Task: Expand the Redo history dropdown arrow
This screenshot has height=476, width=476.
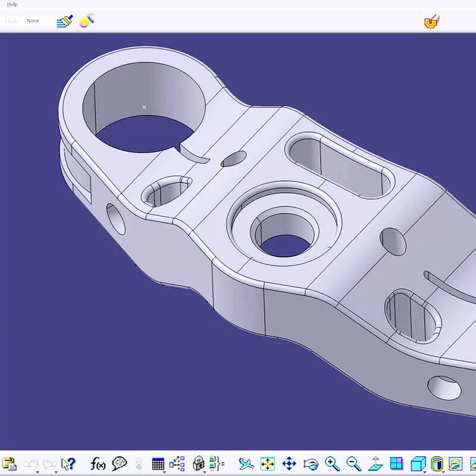Action: (x=56, y=472)
